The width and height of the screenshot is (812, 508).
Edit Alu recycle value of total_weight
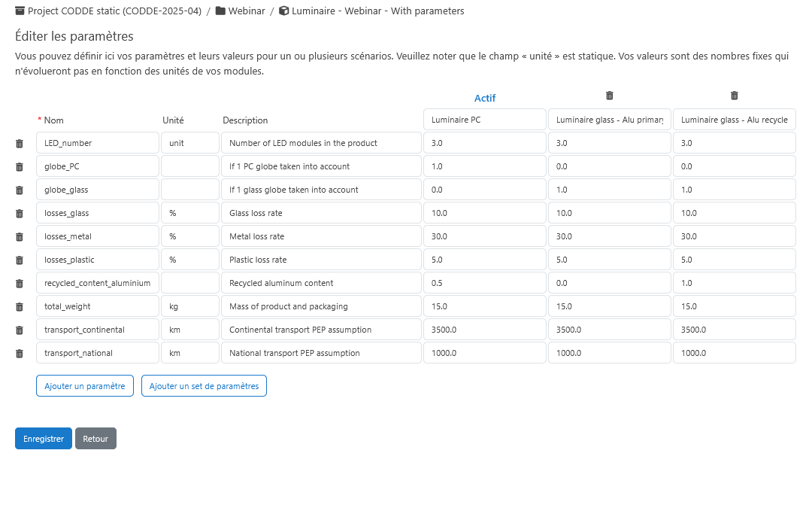(735, 306)
